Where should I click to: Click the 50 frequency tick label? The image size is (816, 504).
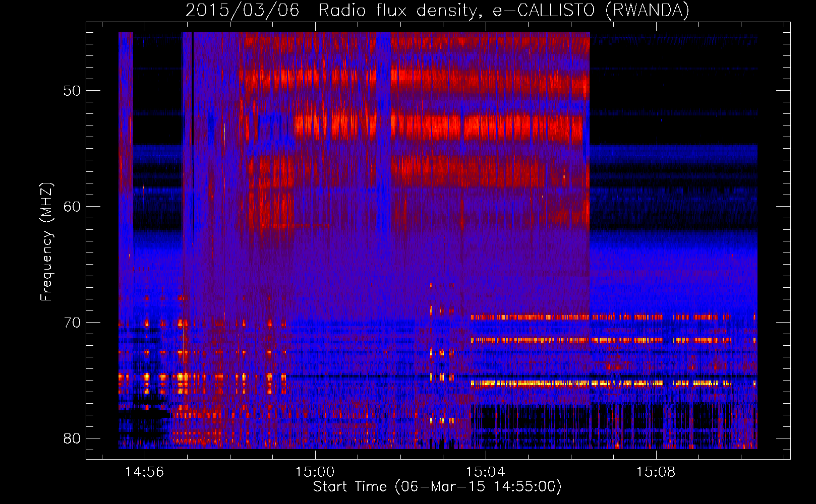[x=72, y=91]
